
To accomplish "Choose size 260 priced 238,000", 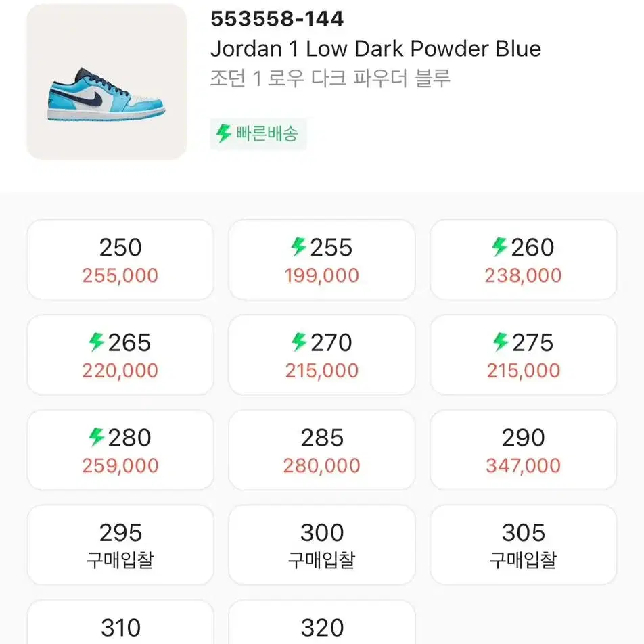I will (524, 260).
